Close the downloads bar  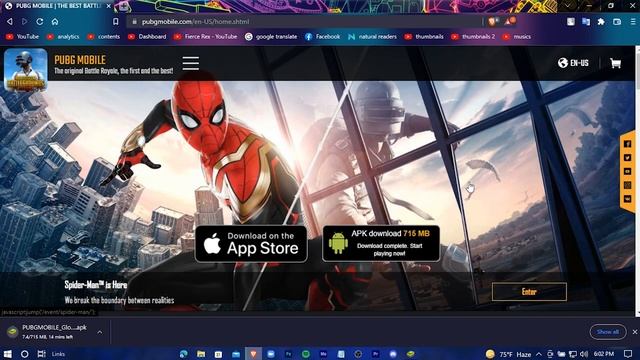click(635, 332)
